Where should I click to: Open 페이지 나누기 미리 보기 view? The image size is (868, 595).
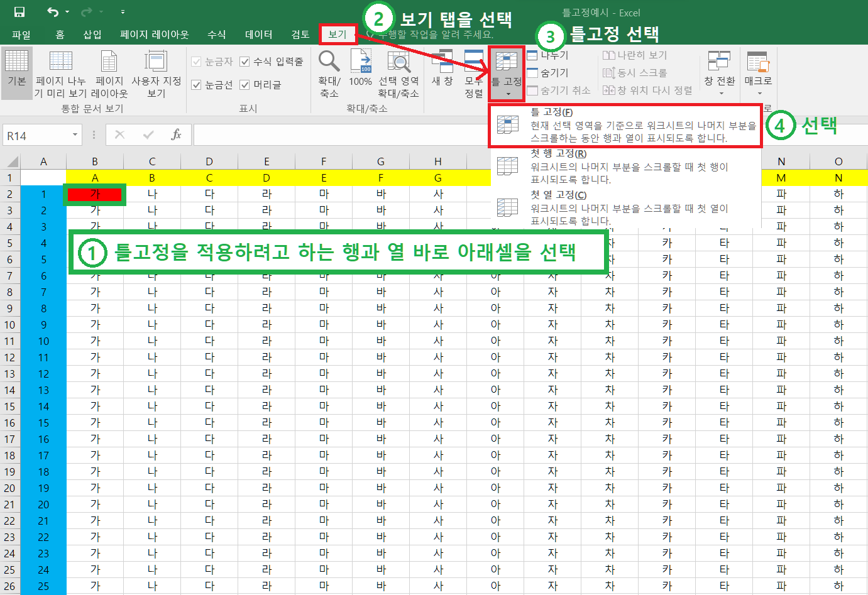[60, 71]
